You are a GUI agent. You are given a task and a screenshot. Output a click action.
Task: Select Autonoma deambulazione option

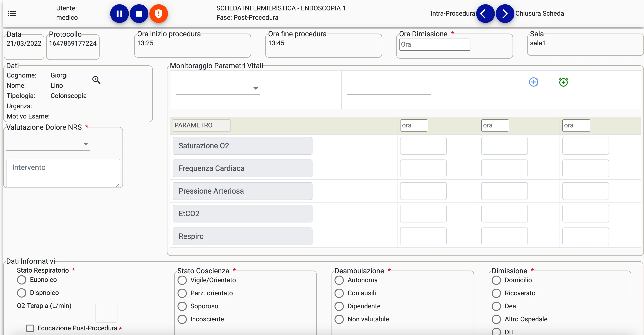click(339, 280)
